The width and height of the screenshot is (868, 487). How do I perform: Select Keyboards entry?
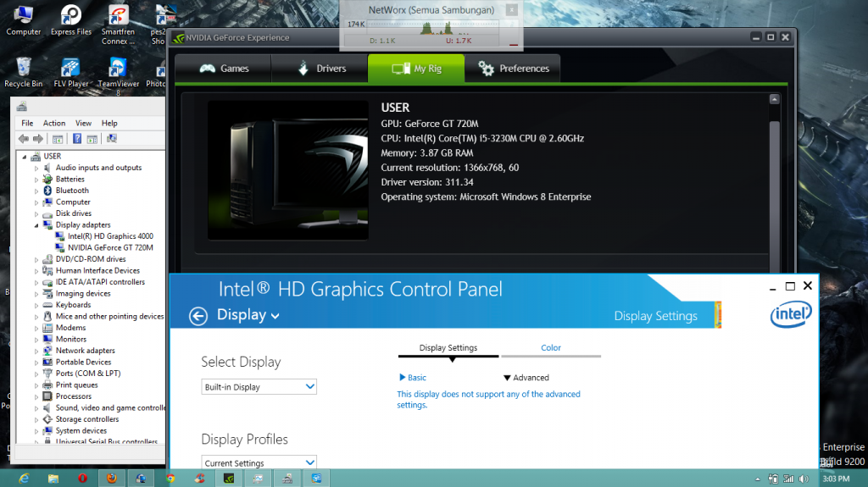pyautogui.click(x=73, y=305)
